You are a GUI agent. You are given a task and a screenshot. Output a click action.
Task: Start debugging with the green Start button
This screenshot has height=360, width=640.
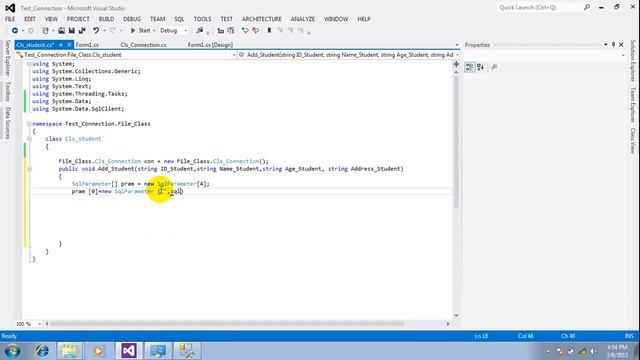140,31
